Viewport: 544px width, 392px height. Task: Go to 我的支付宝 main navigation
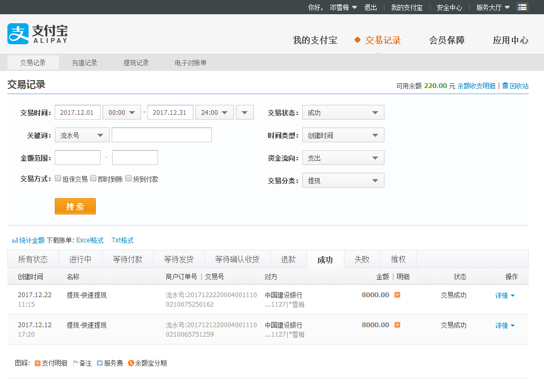coord(315,40)
